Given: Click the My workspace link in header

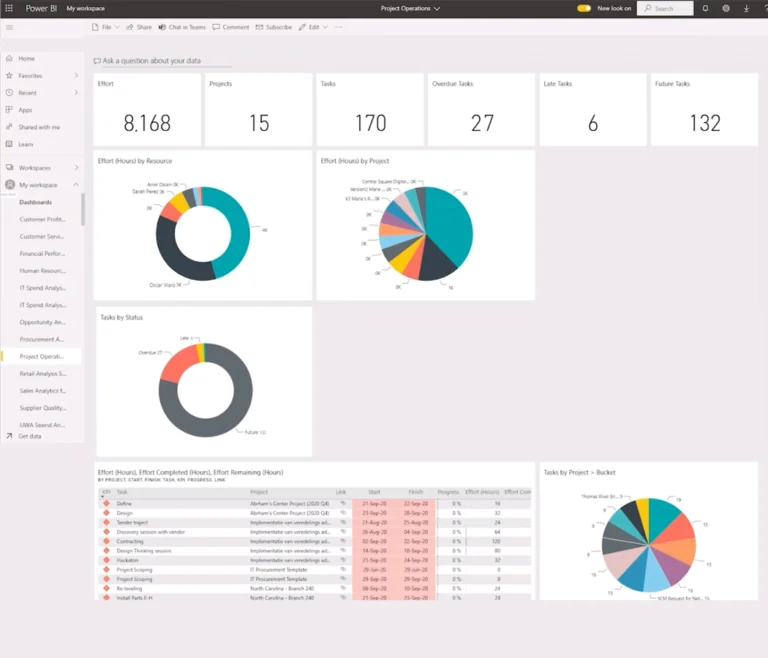Looking at the screenshot, I should click(86, 8).
